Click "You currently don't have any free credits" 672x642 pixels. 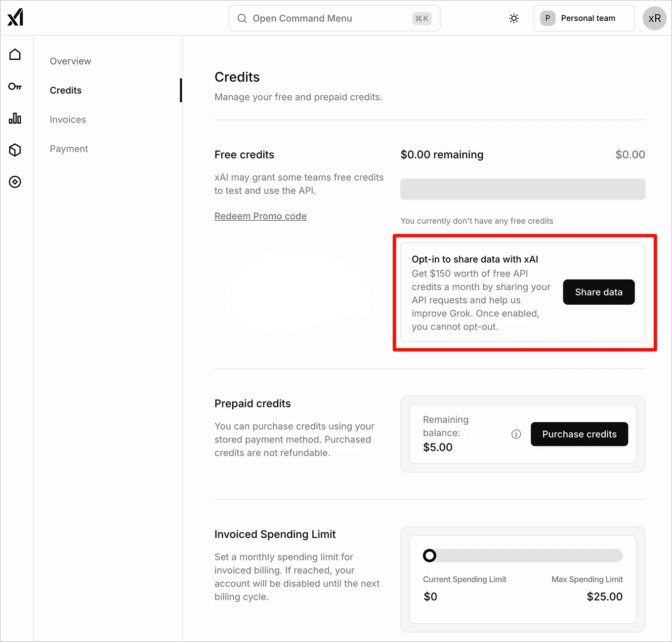pos(477,221)
